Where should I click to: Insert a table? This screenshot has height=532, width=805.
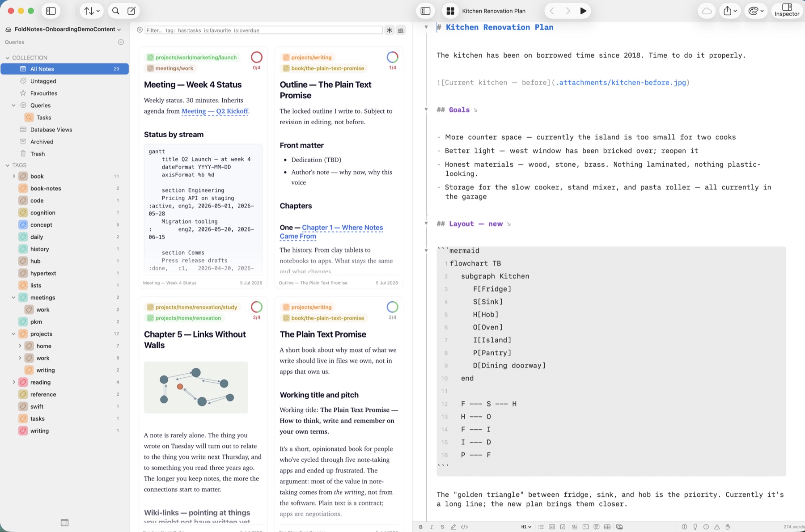coord(607,527)
